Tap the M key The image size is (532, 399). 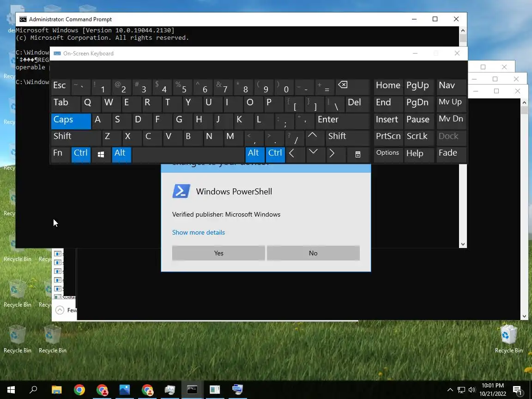pyautogui.click(x=233, y=138)
